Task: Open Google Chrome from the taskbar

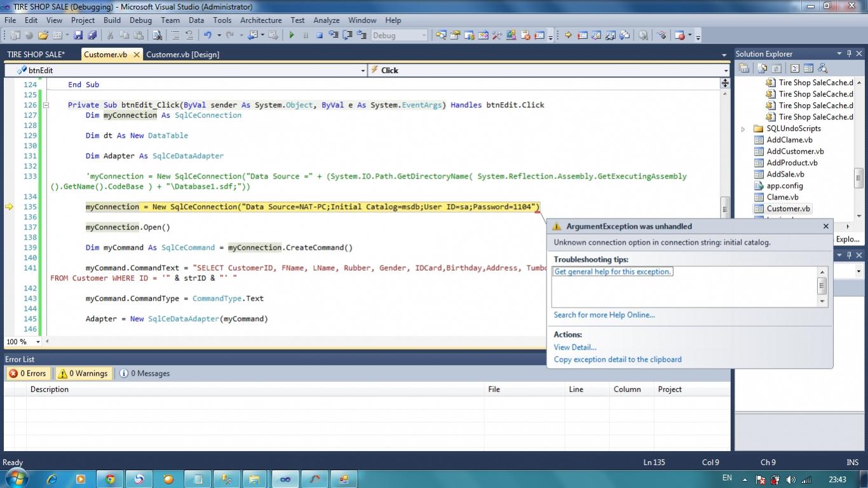Action: point(110,478)
